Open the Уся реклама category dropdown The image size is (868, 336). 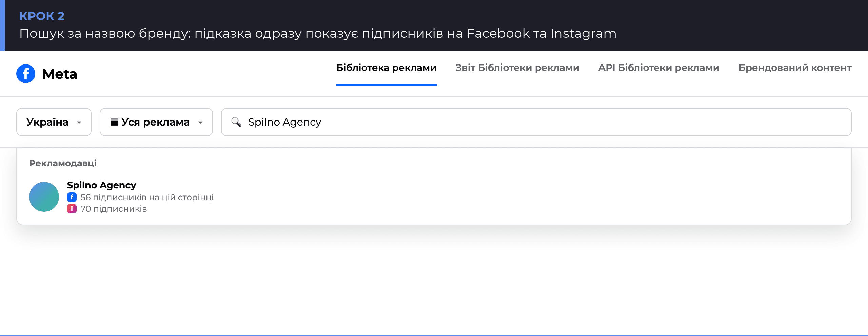coord(156,122)
